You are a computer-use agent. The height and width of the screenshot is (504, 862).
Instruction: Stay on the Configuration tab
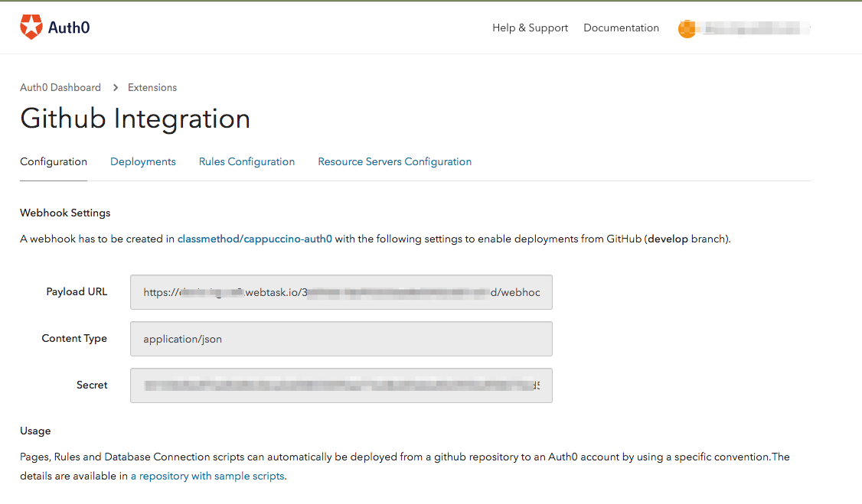tap(53, 161)
